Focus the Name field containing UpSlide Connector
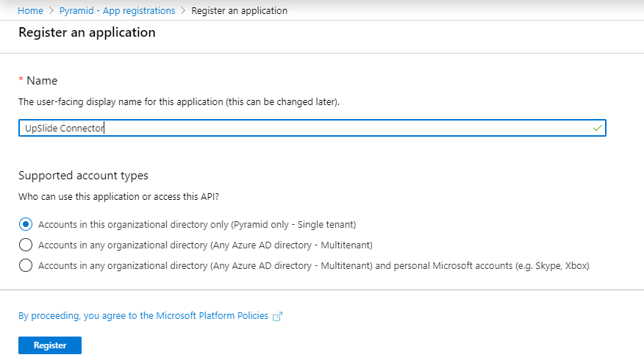 coord(312,128)
